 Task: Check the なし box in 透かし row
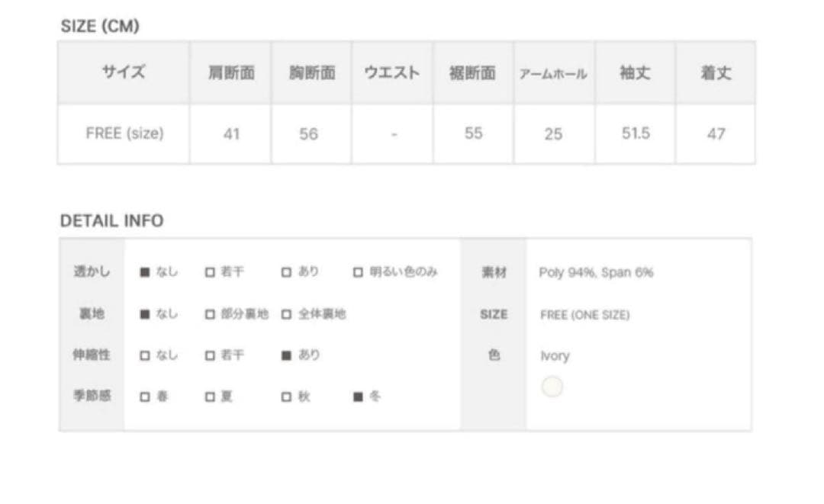pyautogui.click(x=144, y=272)
